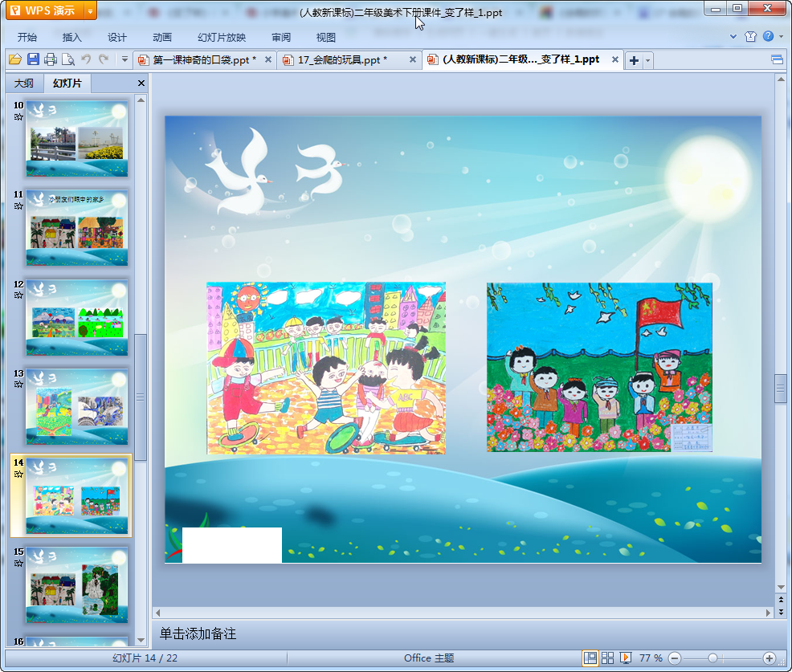Open the 审阅 ribbon tab
This screenshot has height=672, width=792.
coord(281,38)
